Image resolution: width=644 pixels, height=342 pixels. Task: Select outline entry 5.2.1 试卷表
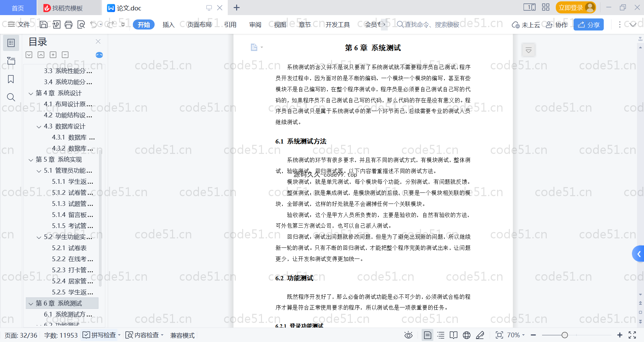point(69,248)
